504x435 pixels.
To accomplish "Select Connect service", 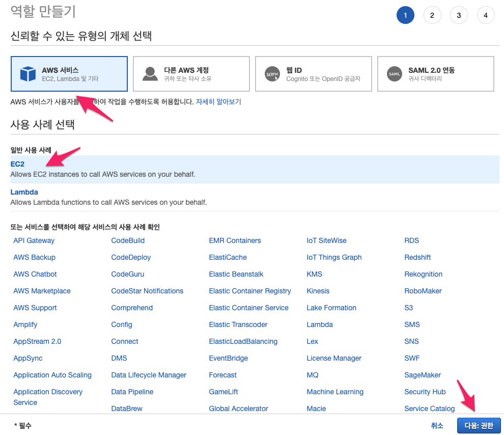I will point(125,341).
